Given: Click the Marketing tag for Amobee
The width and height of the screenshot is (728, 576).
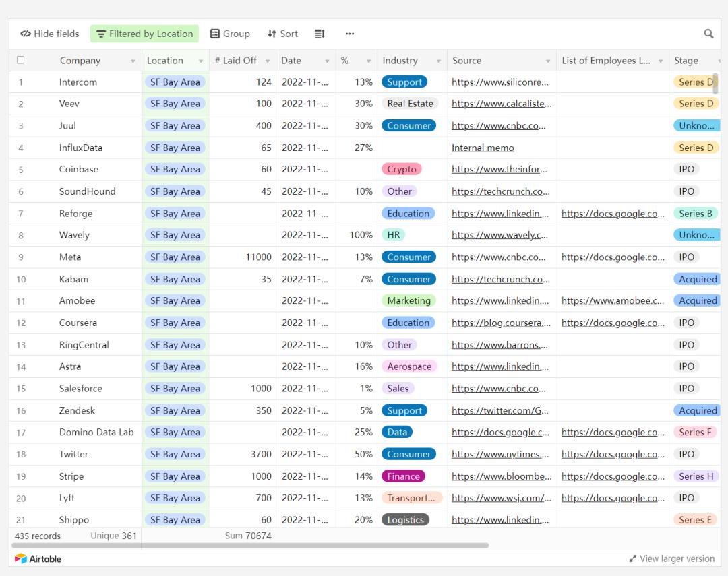Looking at the screenshot, I should tap(409, 300).
